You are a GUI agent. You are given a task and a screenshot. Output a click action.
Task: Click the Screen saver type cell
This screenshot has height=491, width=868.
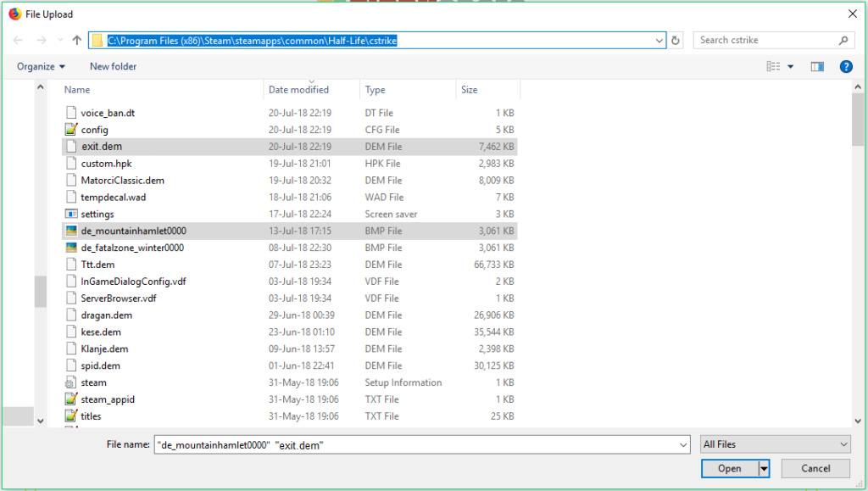click(391, 215)
